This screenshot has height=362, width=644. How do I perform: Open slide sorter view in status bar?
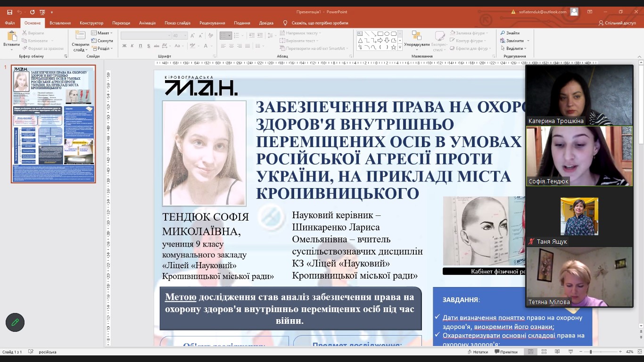[x=544, y=352]
